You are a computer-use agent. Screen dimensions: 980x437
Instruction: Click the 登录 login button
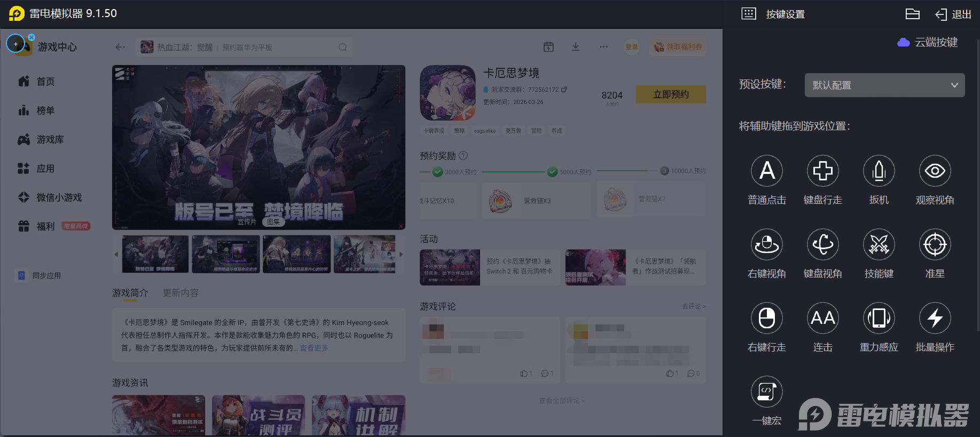click(x=632, y=47)
